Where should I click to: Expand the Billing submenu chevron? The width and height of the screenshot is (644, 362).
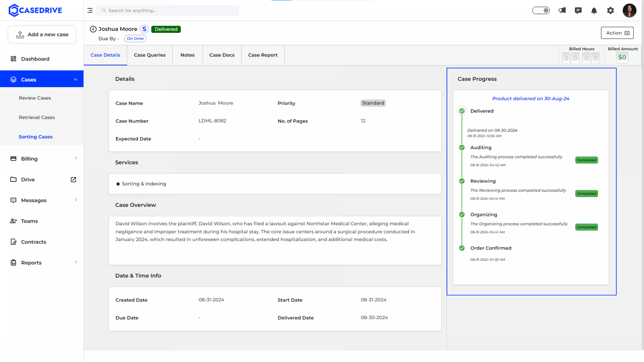[76, 158]
